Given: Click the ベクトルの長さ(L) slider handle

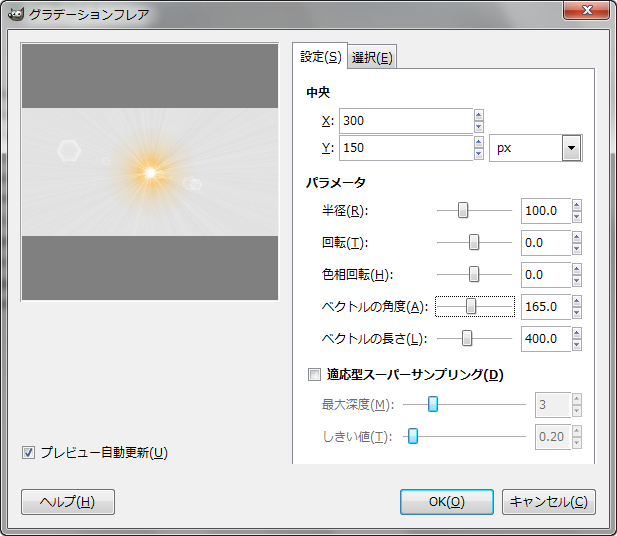Looking at the screenshot, I should (x=467, y=338).
